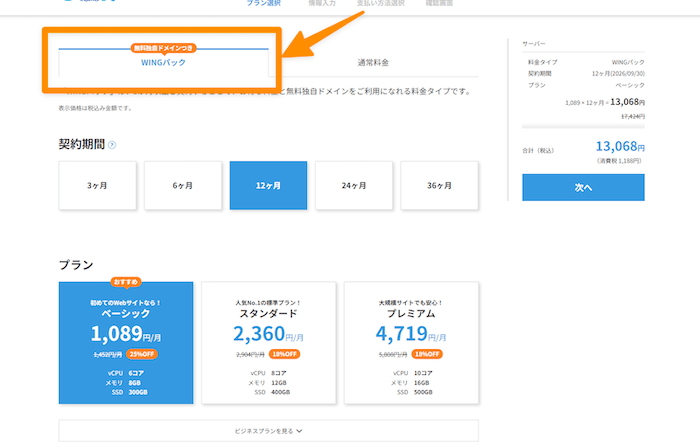Screen dimensions: 700x446
Task: Select the ベーシック plan card
Action: coord(126,342)
